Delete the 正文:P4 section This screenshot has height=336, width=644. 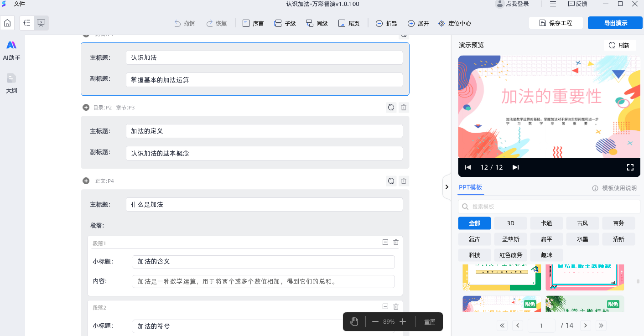404,181
